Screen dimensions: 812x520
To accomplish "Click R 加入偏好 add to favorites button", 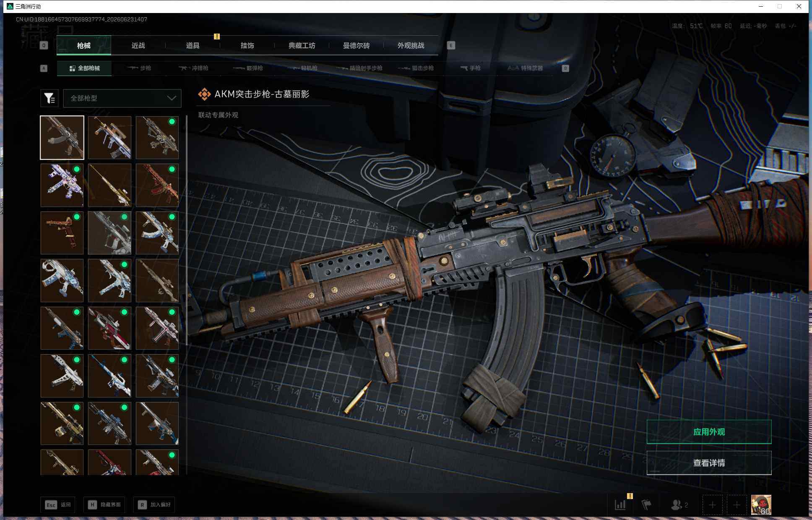I will pos(154,505).
